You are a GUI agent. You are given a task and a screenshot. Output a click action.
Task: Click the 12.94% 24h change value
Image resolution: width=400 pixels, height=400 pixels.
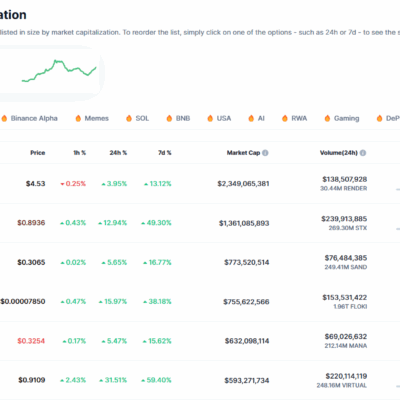tap(113, 223)
